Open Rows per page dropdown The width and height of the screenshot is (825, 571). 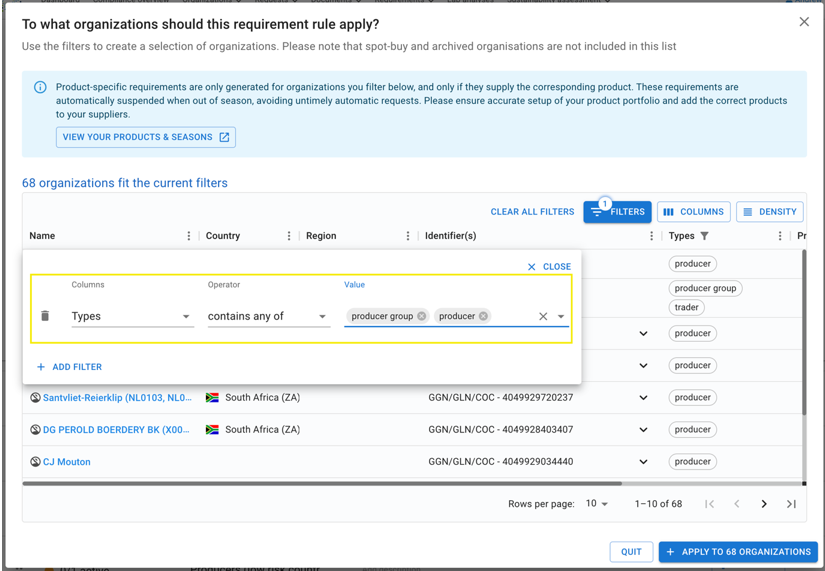click(x=597, y=504)
